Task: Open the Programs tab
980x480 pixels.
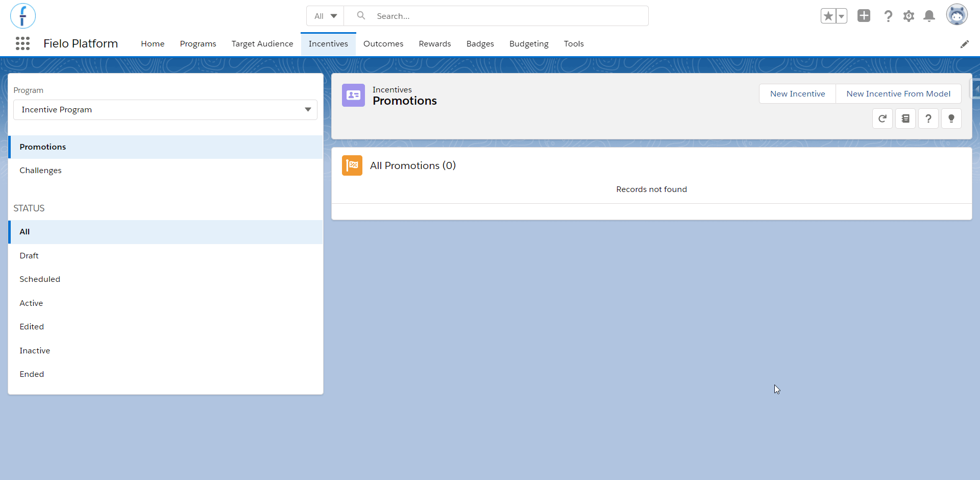Action: tap(198, 44)
